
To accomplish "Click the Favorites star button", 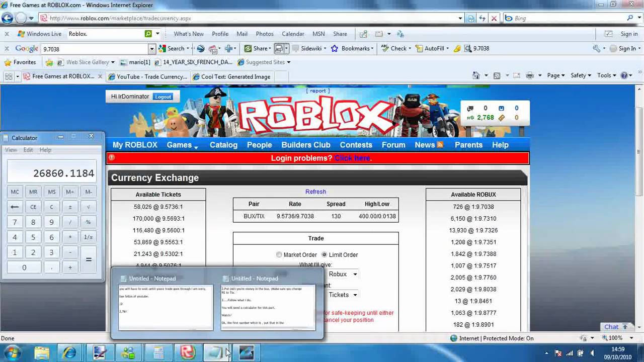I will pos(20,62).
